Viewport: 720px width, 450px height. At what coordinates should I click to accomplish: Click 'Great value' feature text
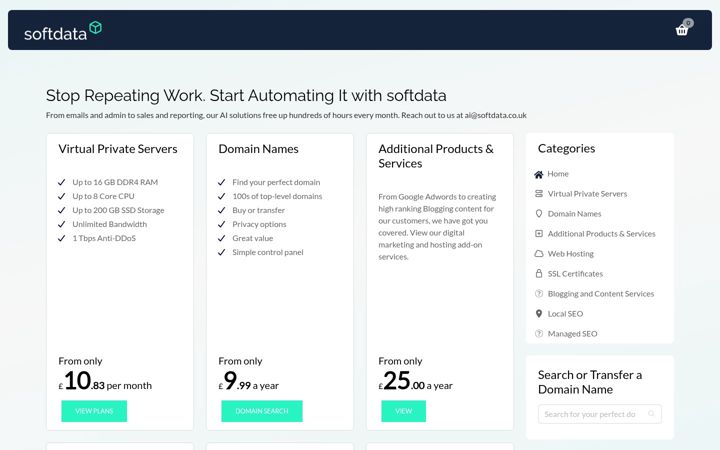click(x=253, y=238)
